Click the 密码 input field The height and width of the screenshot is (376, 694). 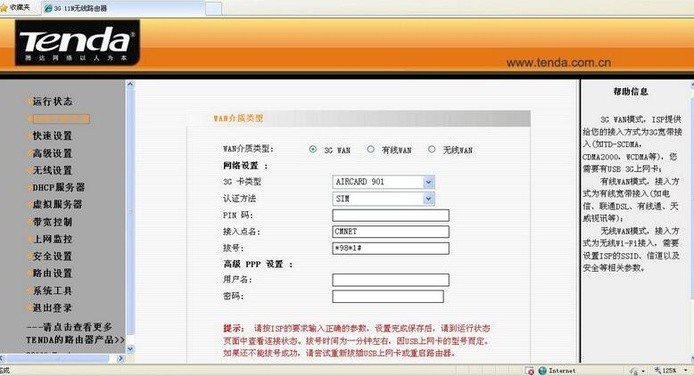[x=388, y=296]
